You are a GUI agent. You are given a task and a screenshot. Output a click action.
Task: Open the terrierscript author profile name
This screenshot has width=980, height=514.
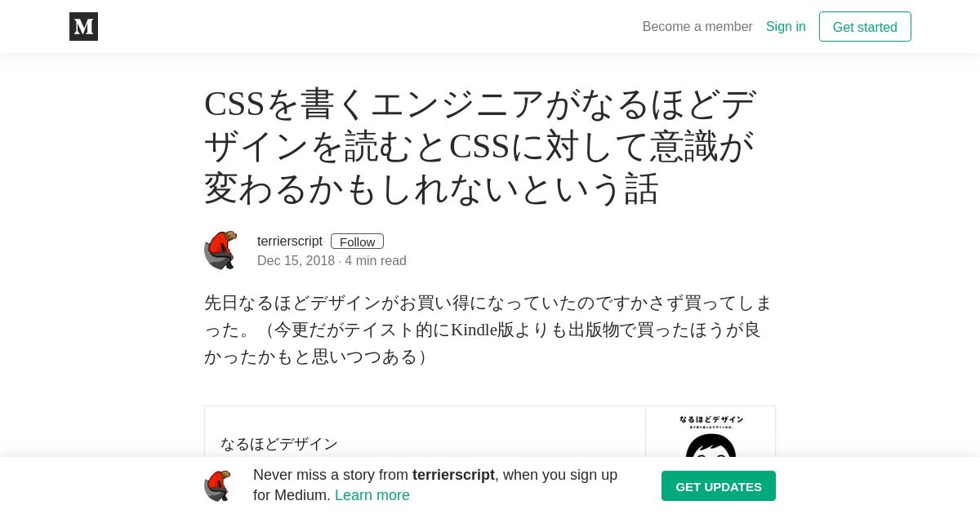pos(289,241)
